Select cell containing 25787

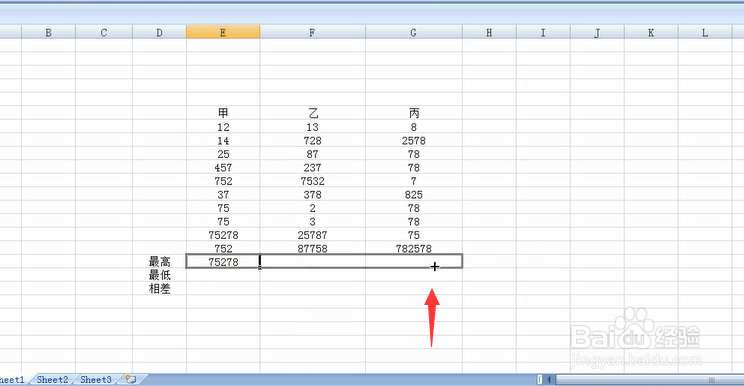(x=313, y=235)
